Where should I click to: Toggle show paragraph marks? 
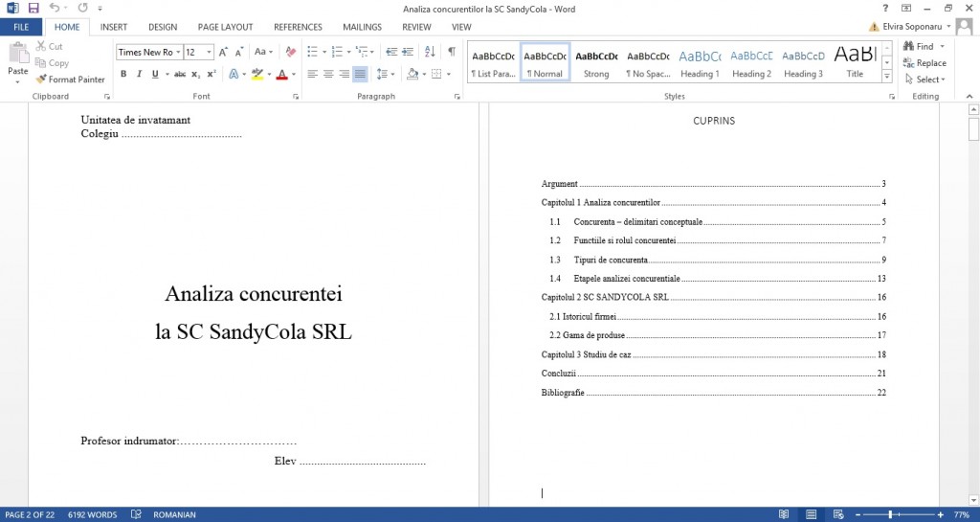[x=452, y=52]
